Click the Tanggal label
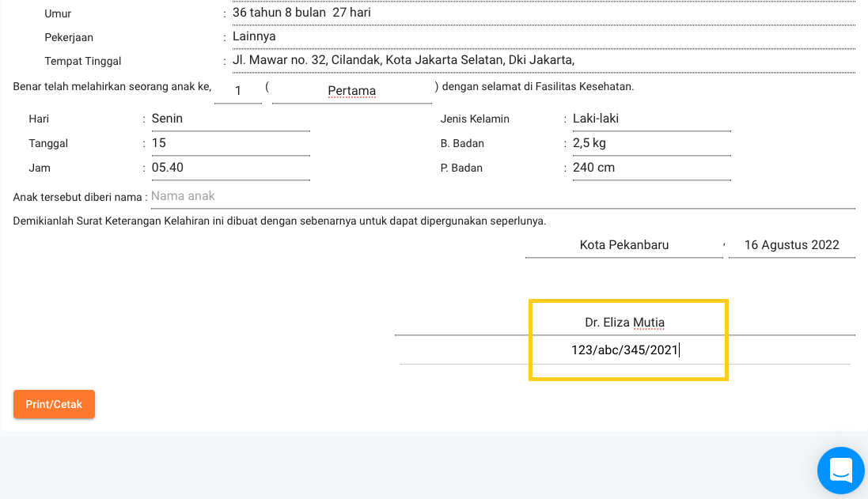The height and width of the screenshot is (499, 868). click(48, 143)
